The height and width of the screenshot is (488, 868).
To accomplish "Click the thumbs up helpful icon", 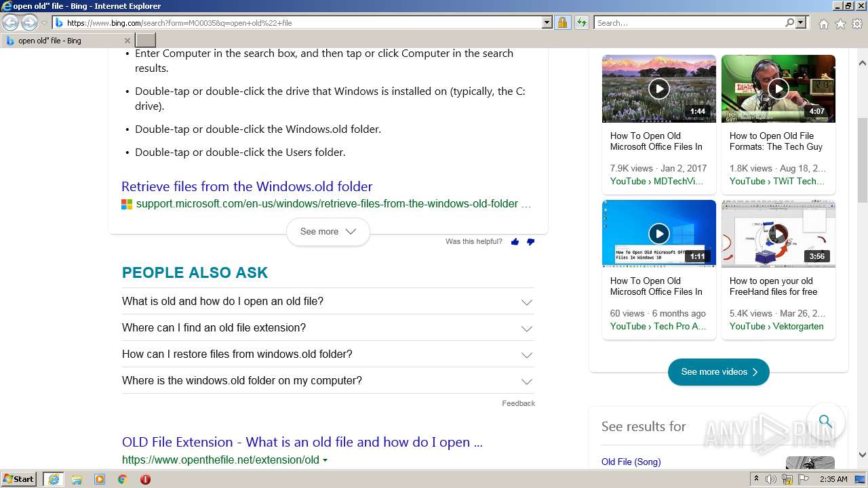I will [515, 241].
